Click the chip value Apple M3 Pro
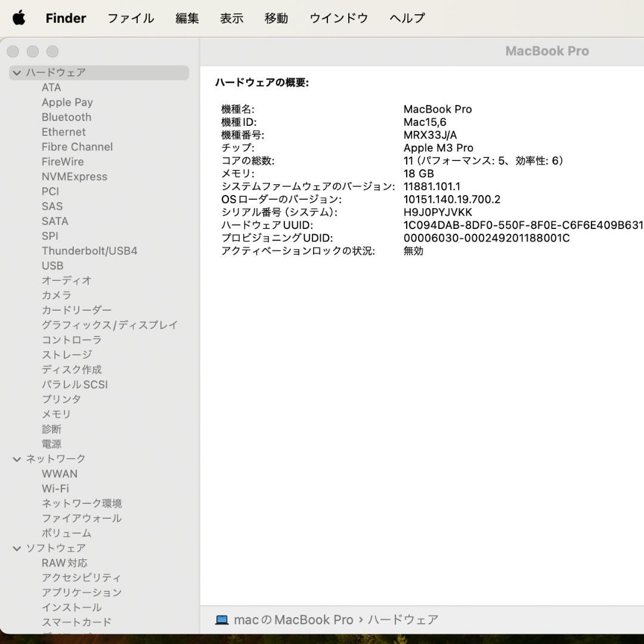 [438, 148]
